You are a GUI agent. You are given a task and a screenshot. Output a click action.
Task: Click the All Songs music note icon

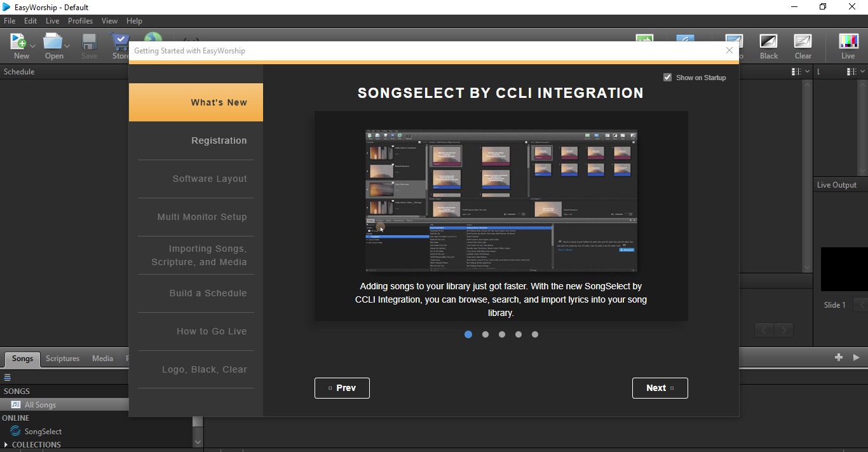coord(16,405)
